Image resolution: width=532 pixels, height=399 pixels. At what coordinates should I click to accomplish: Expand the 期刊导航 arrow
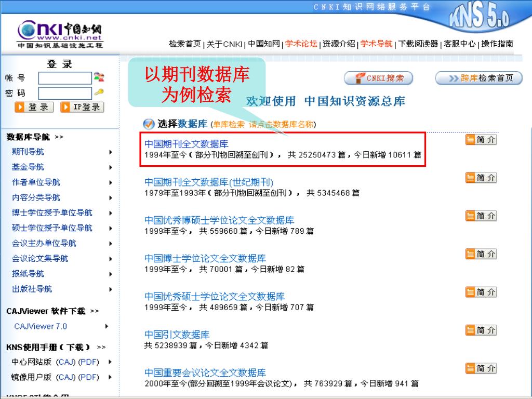tap(111, 152)
